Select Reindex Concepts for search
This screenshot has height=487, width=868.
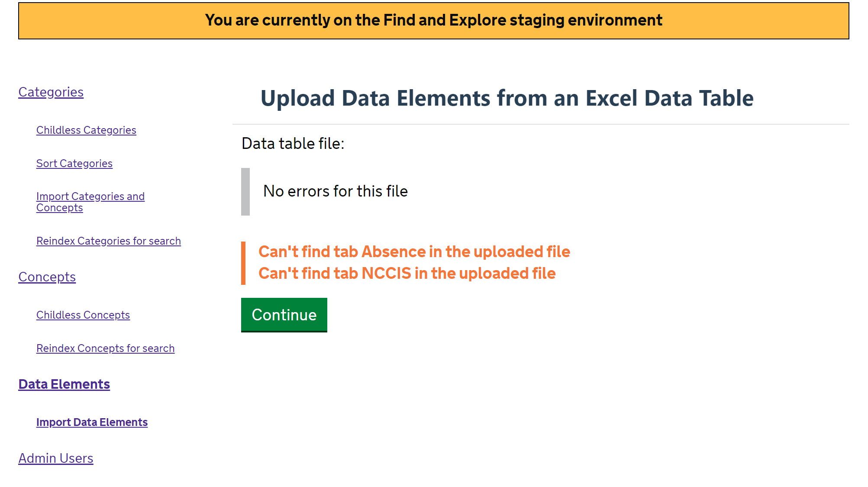tap(105, 348)
